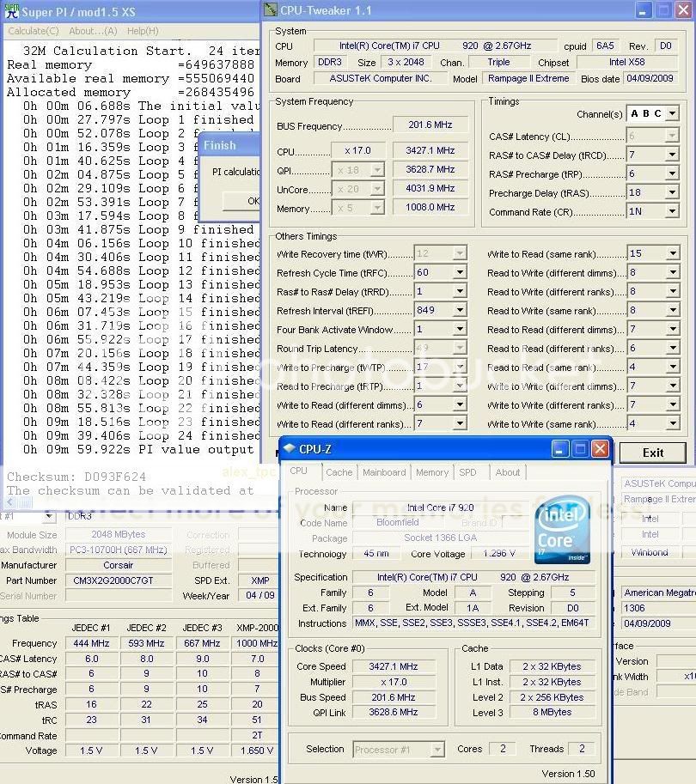696x784 pixels.
Task: Open Read to Read (same rank) dropdown
Action: pos(673,367)
